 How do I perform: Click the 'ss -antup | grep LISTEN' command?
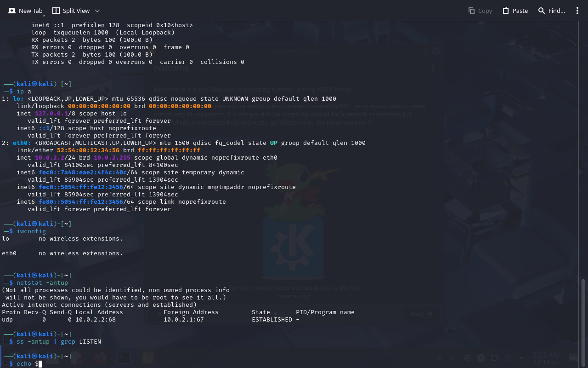coord(59,342)
